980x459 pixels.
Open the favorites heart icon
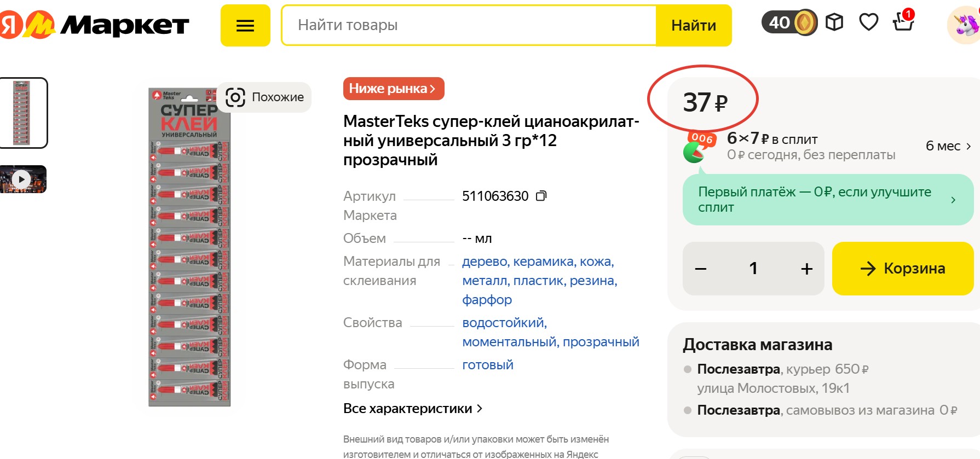[869, 22]
